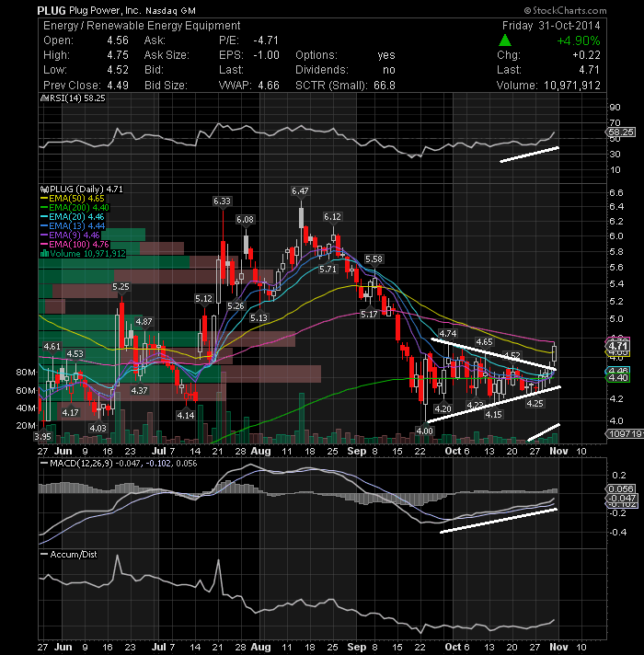Click the Options value yes
This screenshot has width=644, height=655.
(386, 55)
